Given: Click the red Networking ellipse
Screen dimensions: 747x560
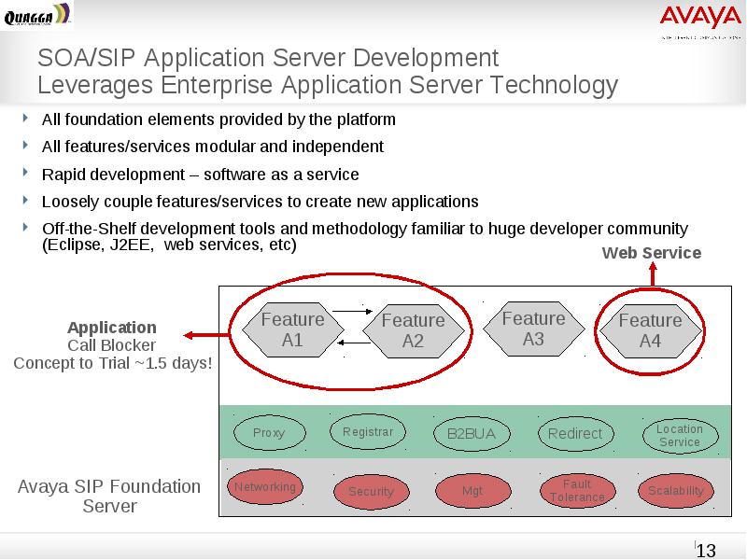Looking at the screenshot, I should (265, 486).
